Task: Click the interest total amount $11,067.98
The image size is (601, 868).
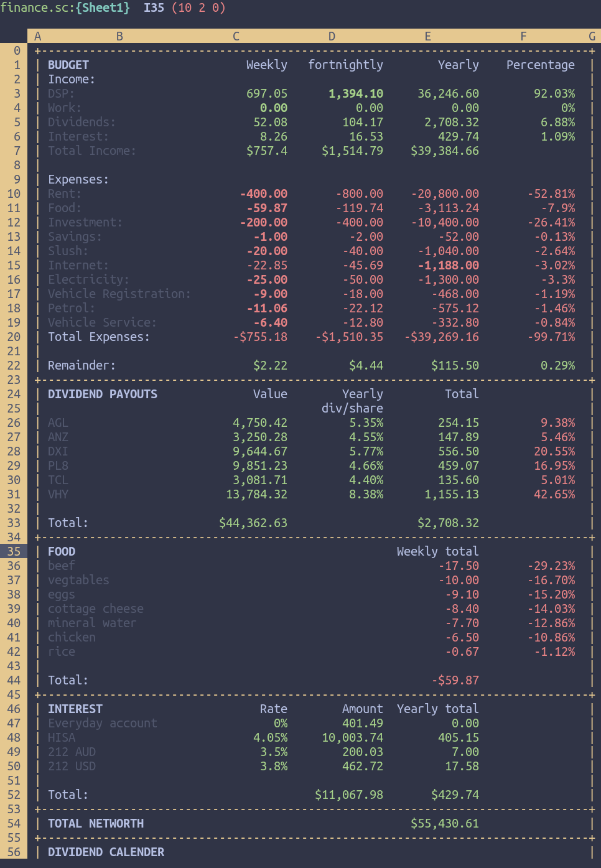Action: 349,795
